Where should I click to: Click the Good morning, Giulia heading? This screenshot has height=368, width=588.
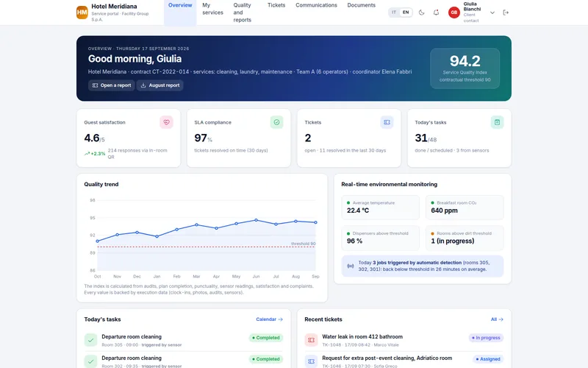click(135, 59)
